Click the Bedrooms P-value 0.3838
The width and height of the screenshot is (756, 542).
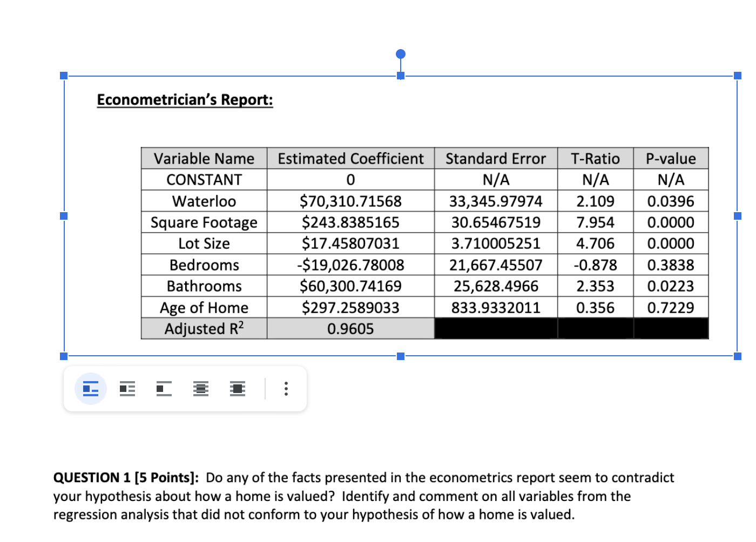click(671, 265)
